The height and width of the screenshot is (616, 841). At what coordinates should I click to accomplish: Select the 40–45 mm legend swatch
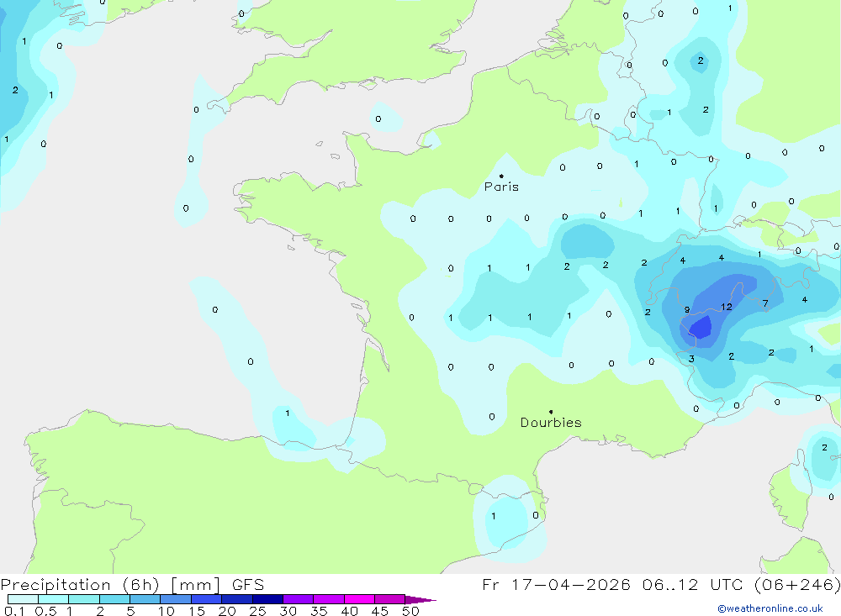click(359, 599)
